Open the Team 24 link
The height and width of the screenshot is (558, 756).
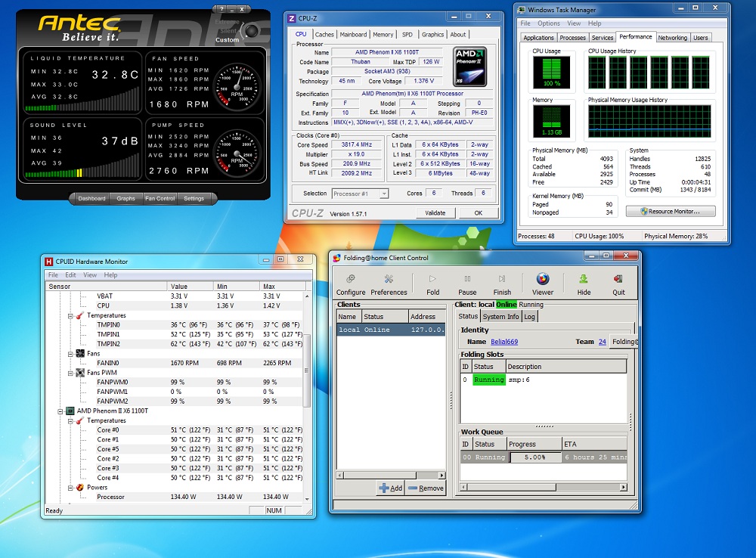pos(603,342)
